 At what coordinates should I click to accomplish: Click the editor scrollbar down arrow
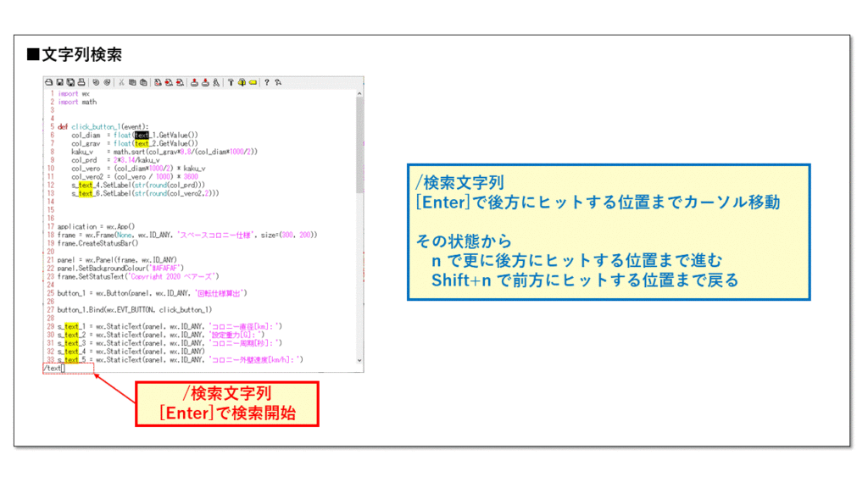pyautogui.click(x=359, y=360)
